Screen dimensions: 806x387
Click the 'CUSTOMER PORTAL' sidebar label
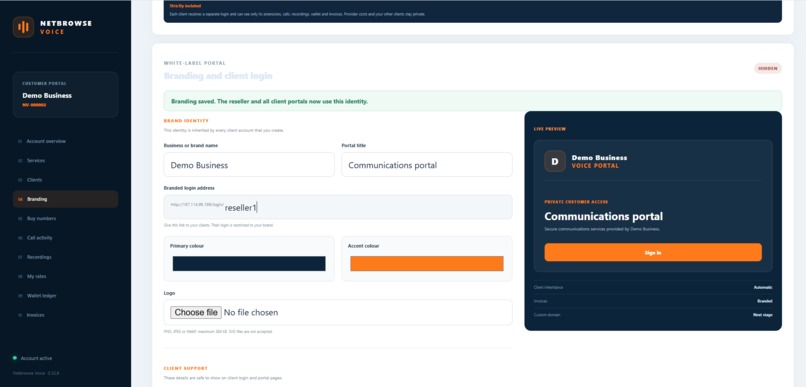44,83
